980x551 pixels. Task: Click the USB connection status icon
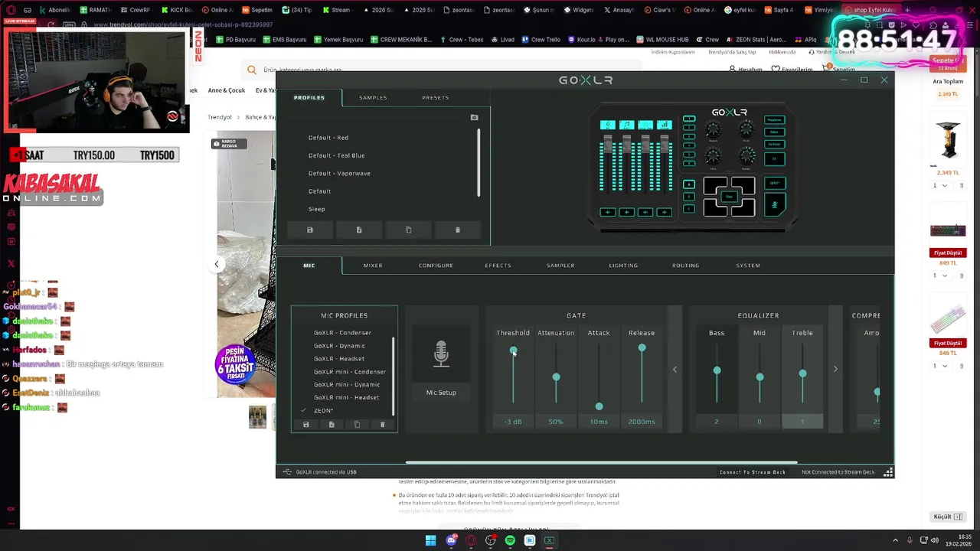click(x=286, y=472)
